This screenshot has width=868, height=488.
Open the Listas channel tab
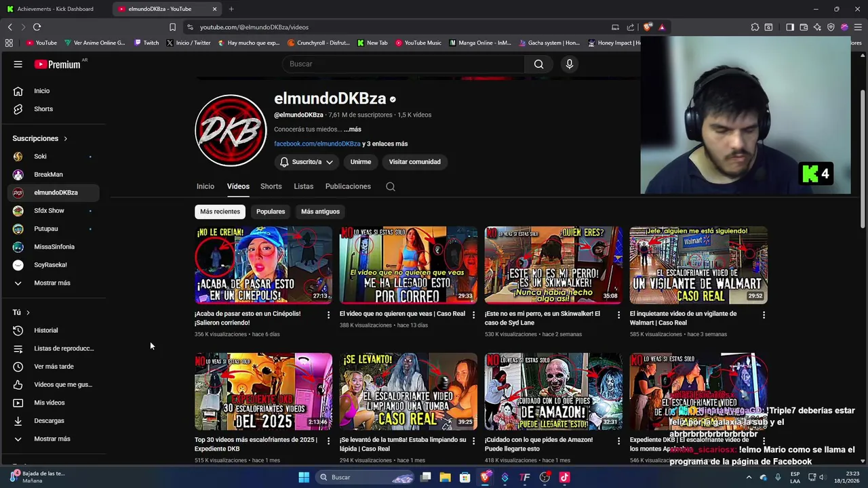coord(304,186)
